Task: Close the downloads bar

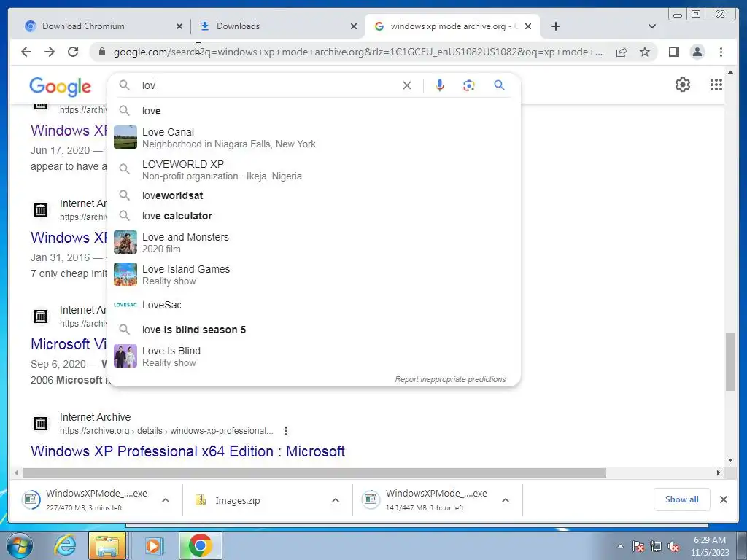Action: click(x=723, y=499)
